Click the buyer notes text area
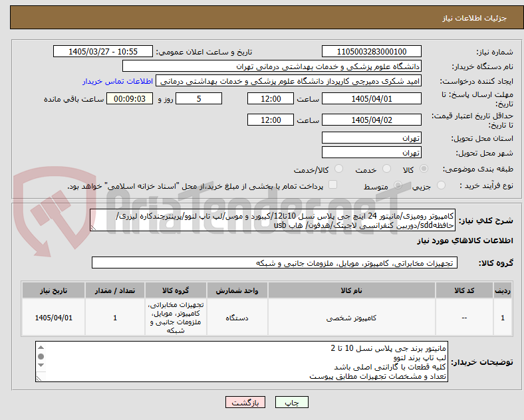524x420 pixels. coord(241,362)
